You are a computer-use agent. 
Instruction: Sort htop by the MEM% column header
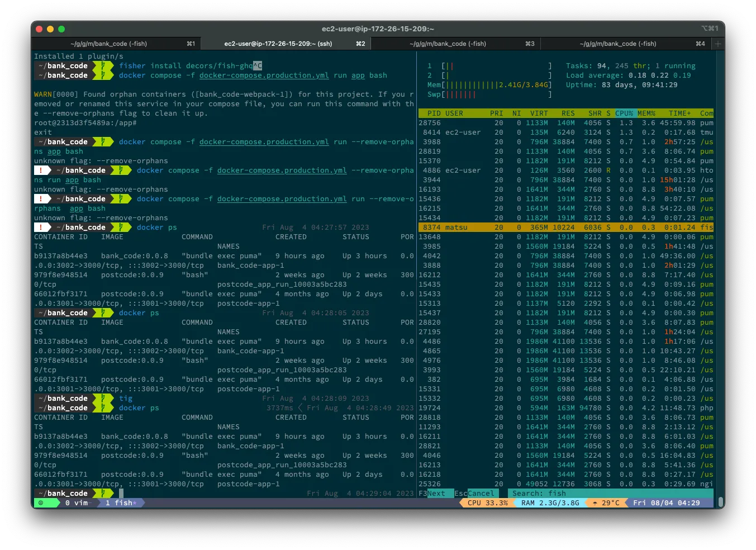click(x=646, y=113)
